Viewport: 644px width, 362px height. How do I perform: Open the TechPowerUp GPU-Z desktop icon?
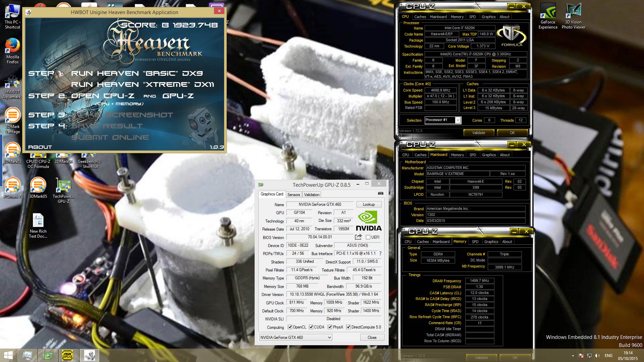63,190
